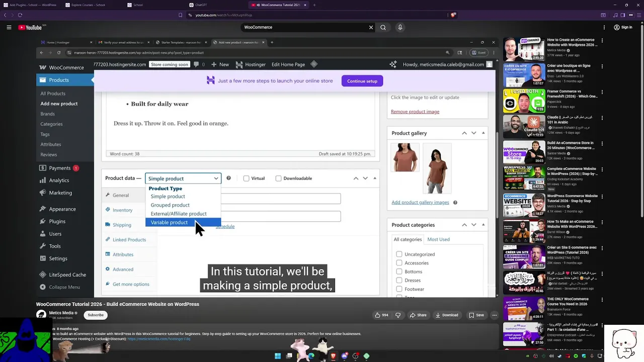This screenshot has width=644, height=362.
Task: Click the browser bookmark icon
Action: click(181, 15)
